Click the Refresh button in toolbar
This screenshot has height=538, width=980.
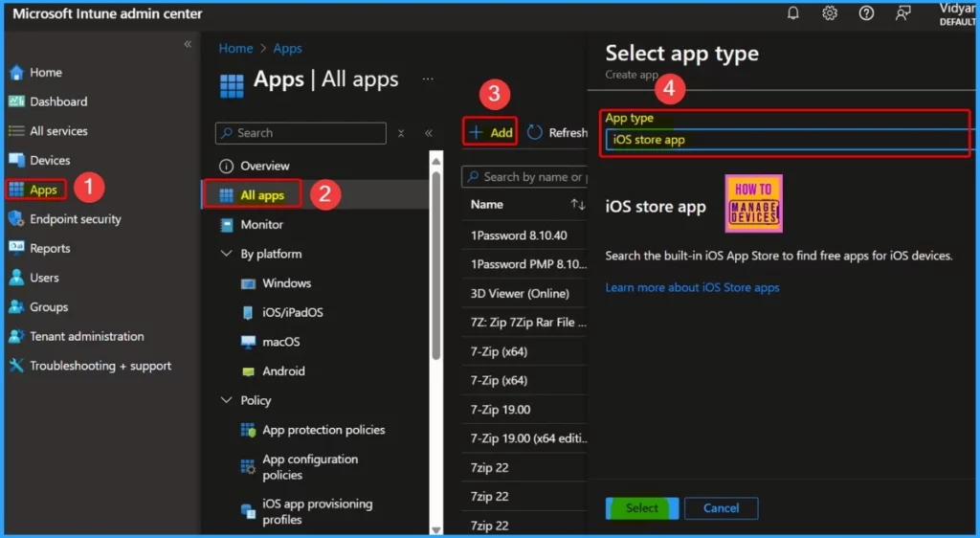click(x=558, y=132)
